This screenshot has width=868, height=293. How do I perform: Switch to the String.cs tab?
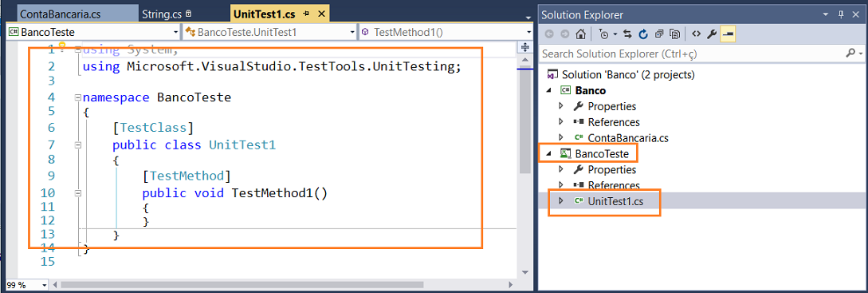click(166, 13)
